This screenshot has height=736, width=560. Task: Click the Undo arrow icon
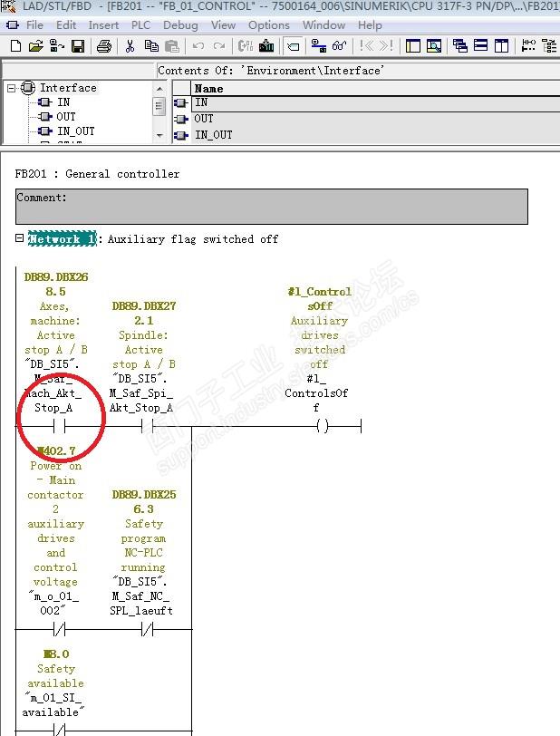coord(198,46)
